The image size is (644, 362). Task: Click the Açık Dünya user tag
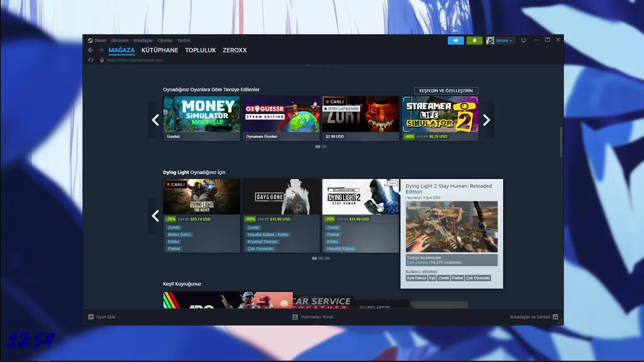(417, 278)
